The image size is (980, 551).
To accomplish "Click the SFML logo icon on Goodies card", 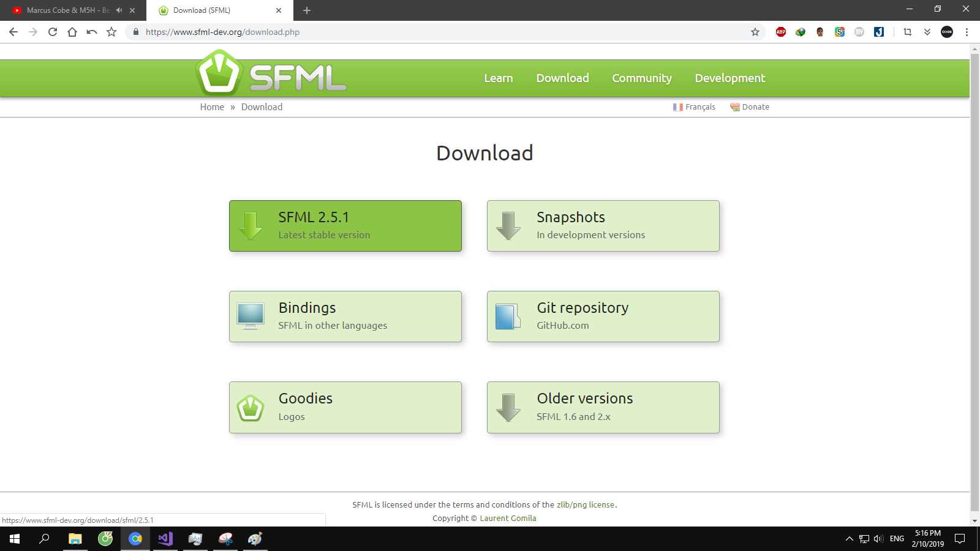I will [251, 408].
